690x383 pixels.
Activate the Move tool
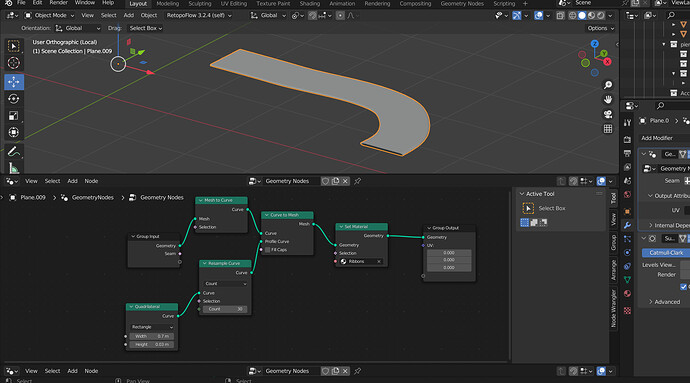click(14, 82)
